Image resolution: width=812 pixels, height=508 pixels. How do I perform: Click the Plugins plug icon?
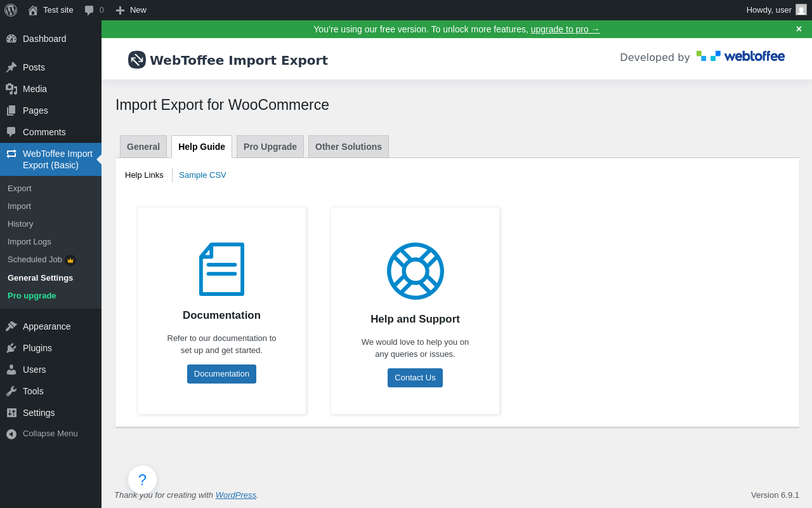[x=11, y=348]
